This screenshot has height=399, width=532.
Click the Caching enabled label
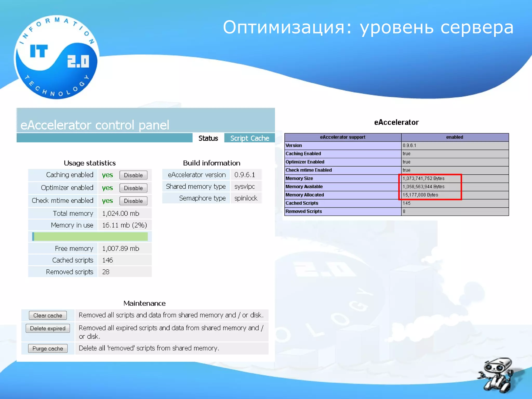click(70, 175)
